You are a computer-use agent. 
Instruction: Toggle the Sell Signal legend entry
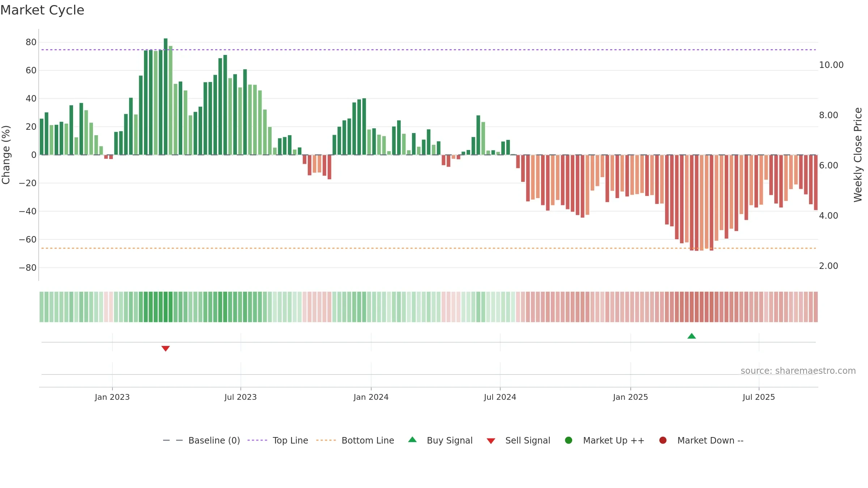[518, 440]
